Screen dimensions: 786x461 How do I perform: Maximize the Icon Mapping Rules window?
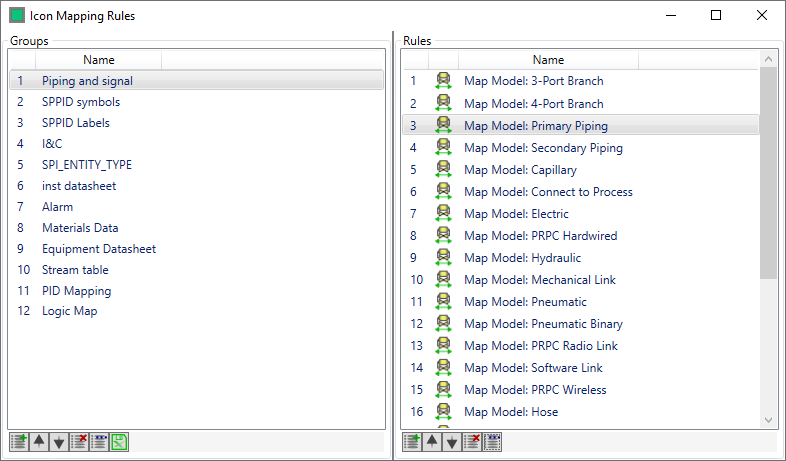point(716,15)
